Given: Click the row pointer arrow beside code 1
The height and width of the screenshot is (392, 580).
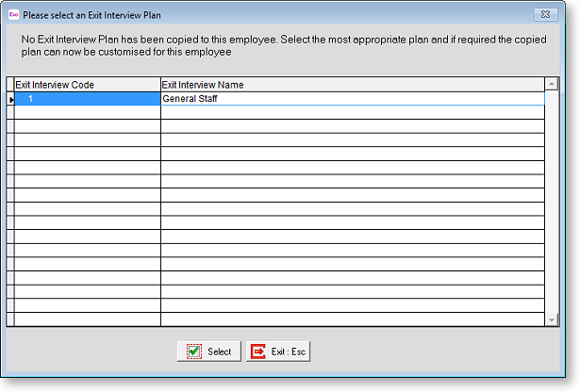Looking at the screenshot, I should point(10,98).
